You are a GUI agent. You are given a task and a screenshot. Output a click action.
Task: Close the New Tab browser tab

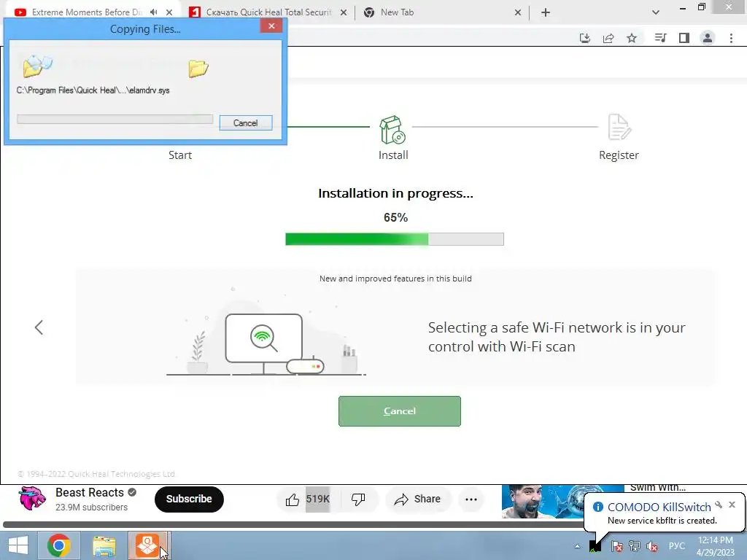(518, 13)
